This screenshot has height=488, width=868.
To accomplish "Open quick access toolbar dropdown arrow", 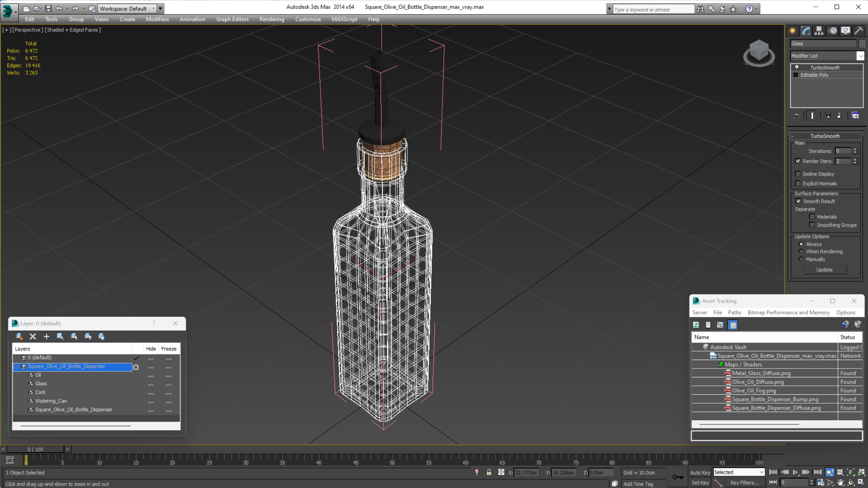I will point(160,9).
